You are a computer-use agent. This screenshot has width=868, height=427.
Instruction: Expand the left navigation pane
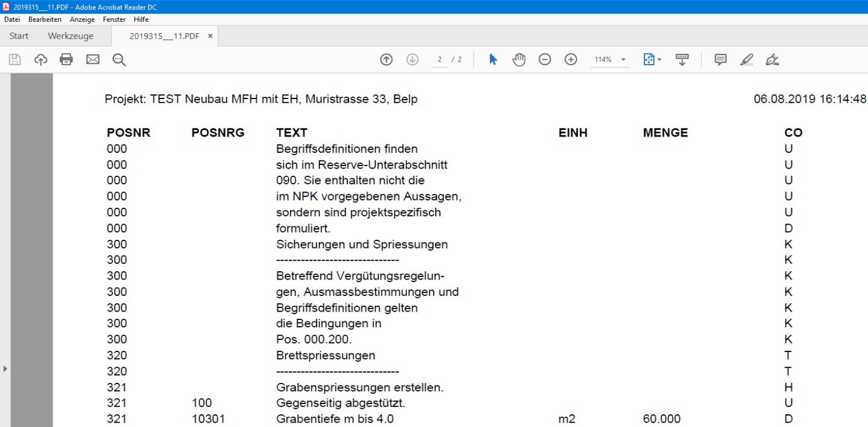click(x=5, y=368)
